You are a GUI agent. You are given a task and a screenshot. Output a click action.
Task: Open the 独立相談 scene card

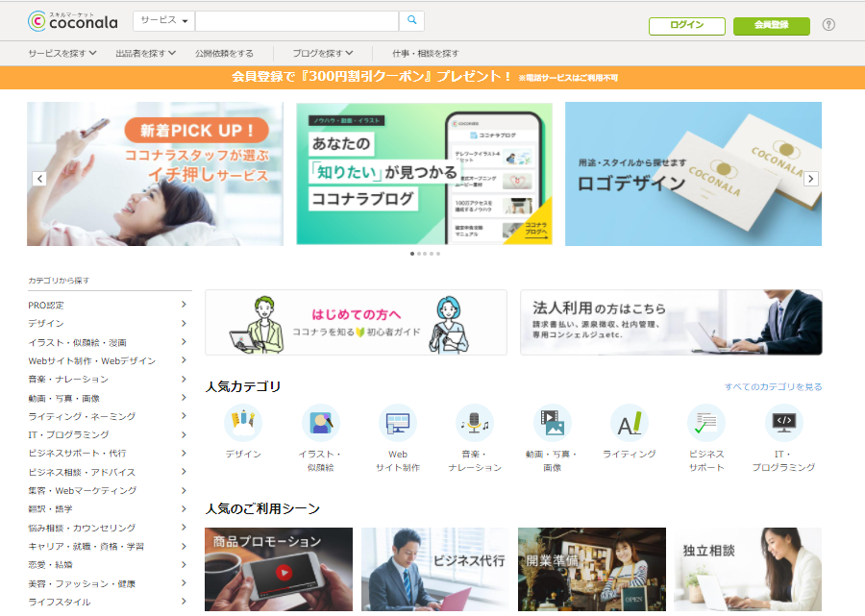pos(748,569)
